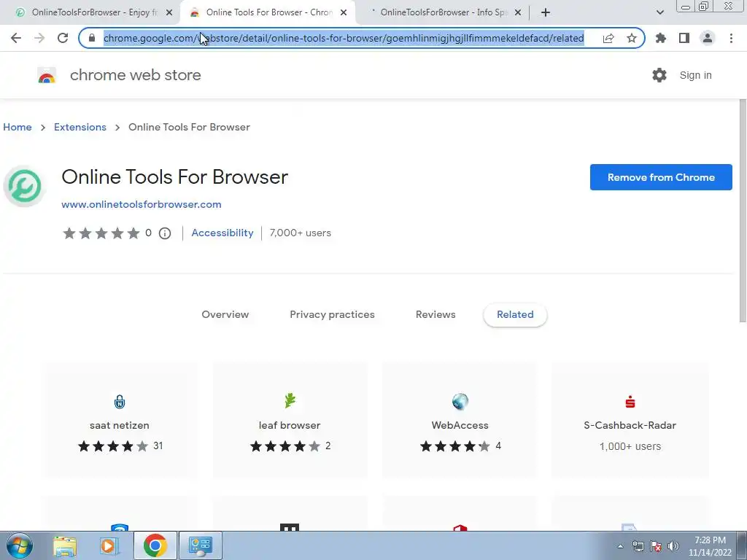
Task: Open the Control Panel taskbar item
Action: click(x=201, y=545)
